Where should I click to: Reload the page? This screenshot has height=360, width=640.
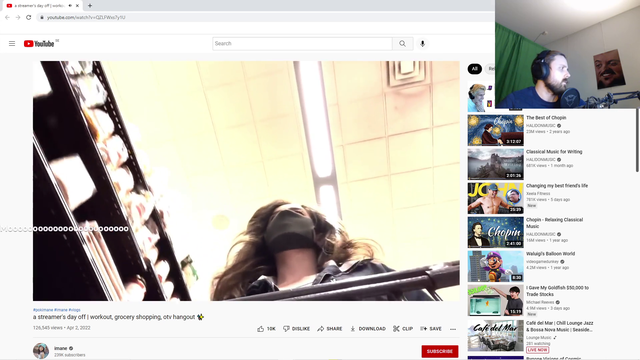[x=29, y=17]
